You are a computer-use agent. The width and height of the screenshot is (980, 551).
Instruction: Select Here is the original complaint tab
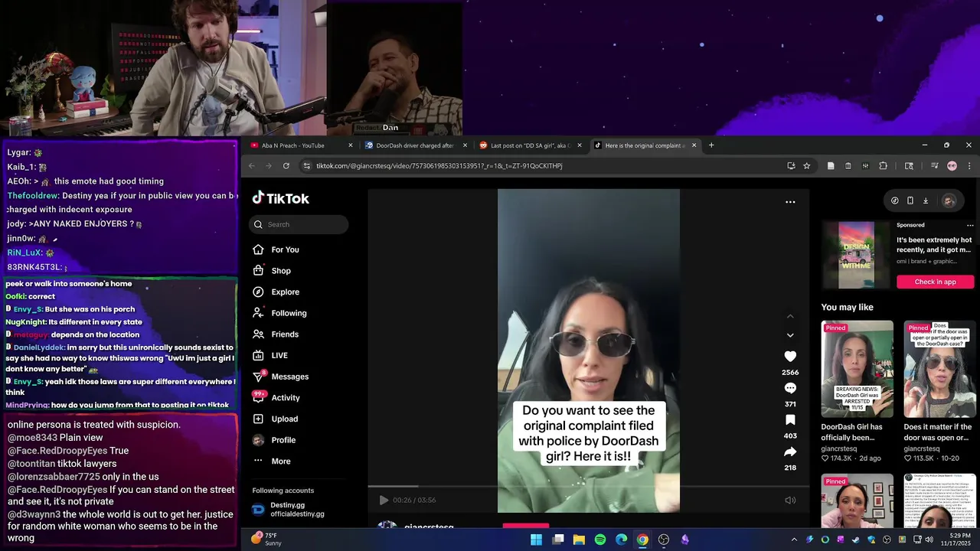click(645, 145)
